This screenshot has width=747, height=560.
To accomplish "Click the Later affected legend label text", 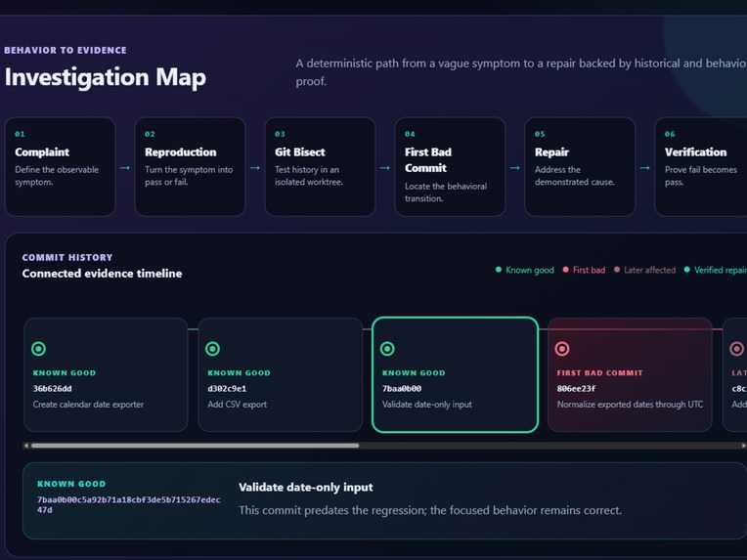I will (650, 270).
